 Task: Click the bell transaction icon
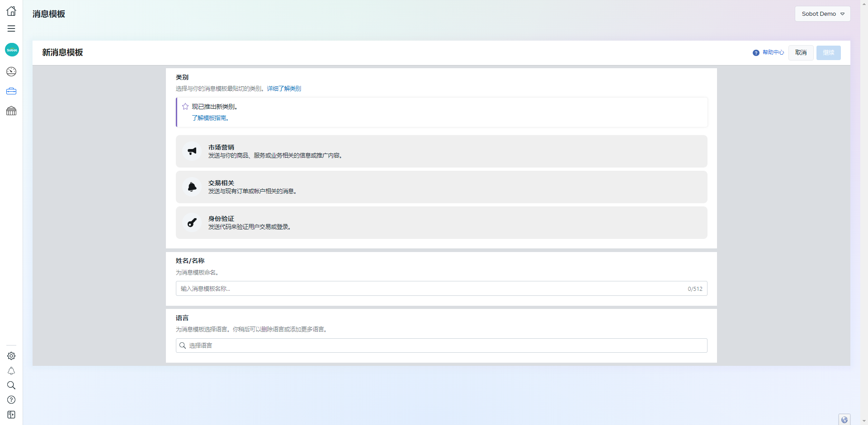tap(192, 187)
